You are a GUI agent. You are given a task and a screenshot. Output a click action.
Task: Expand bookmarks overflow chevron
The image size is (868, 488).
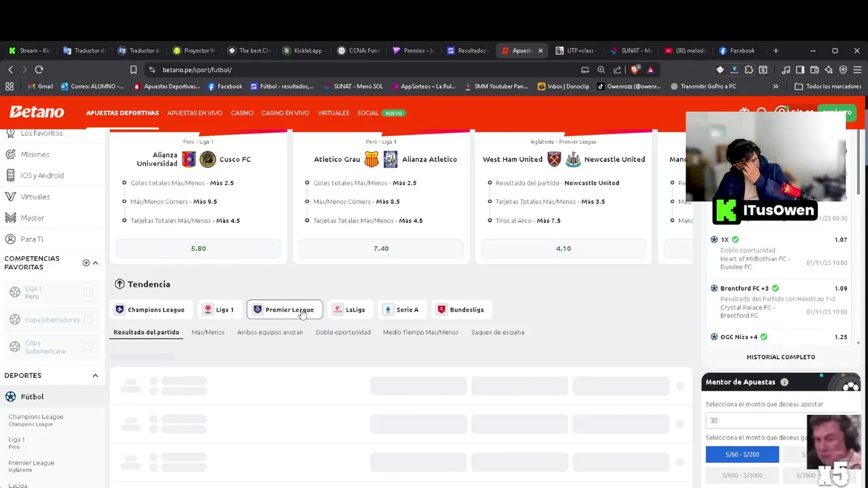[776, 87]
